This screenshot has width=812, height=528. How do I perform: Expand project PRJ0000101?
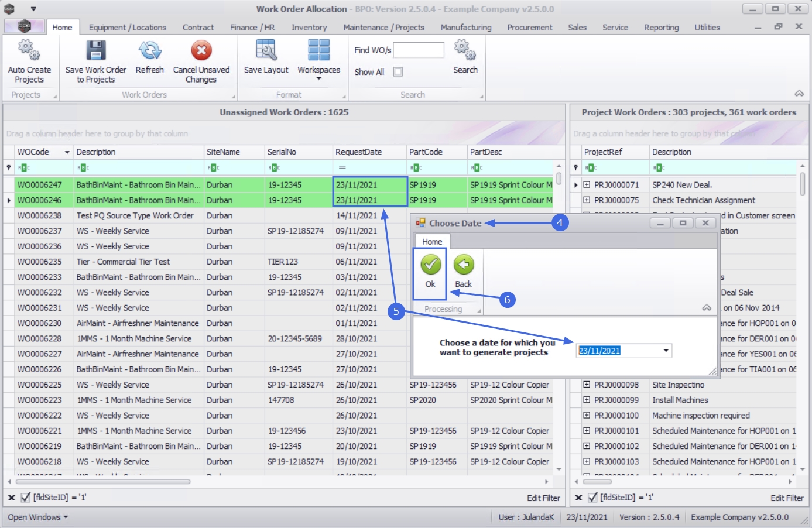click(587, 431)
